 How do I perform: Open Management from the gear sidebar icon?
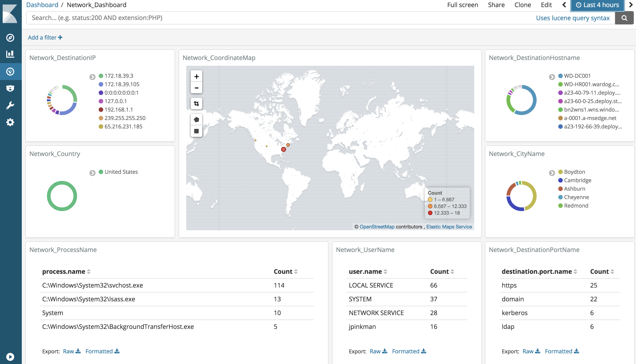coord(10,122)
